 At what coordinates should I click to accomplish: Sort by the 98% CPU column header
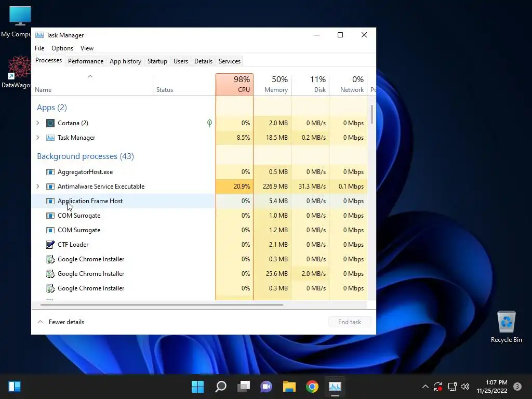234,85
